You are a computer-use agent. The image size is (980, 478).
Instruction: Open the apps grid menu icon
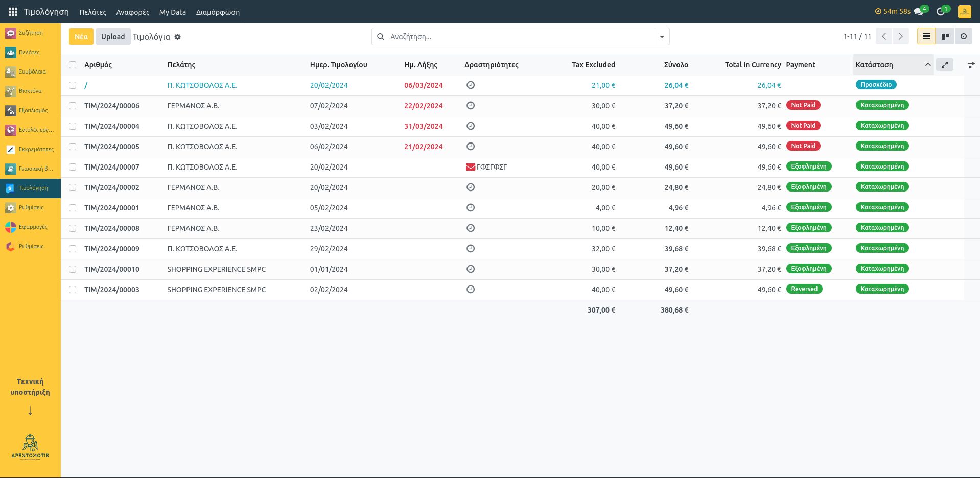click(13, 12)
